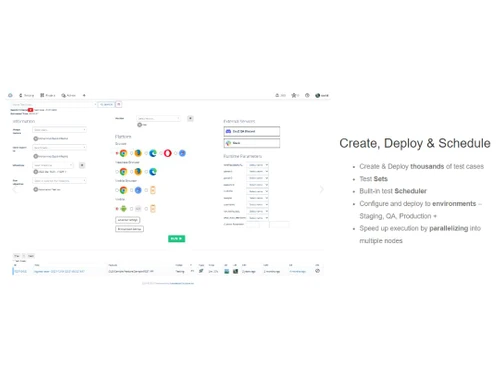Click the orange phone icon in Mobile Browser row
Image resolution: width=500 pixels, height=375 pixels.
[x=153, y=190]
